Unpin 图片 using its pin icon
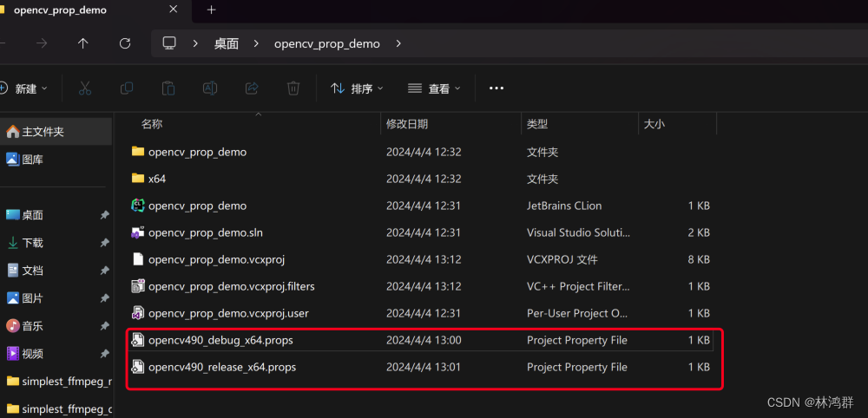Screen dimensions: 868x418 coord(104,298)
